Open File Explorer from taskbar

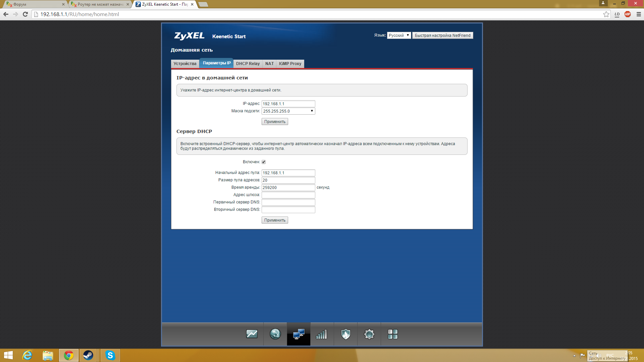48,355
